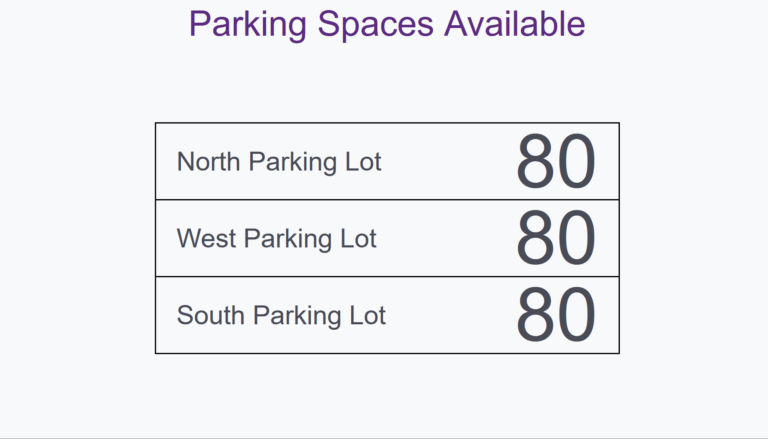The image size is (768, 439).
Task: Click the word Lot in the North row
Action: [363, 162]
